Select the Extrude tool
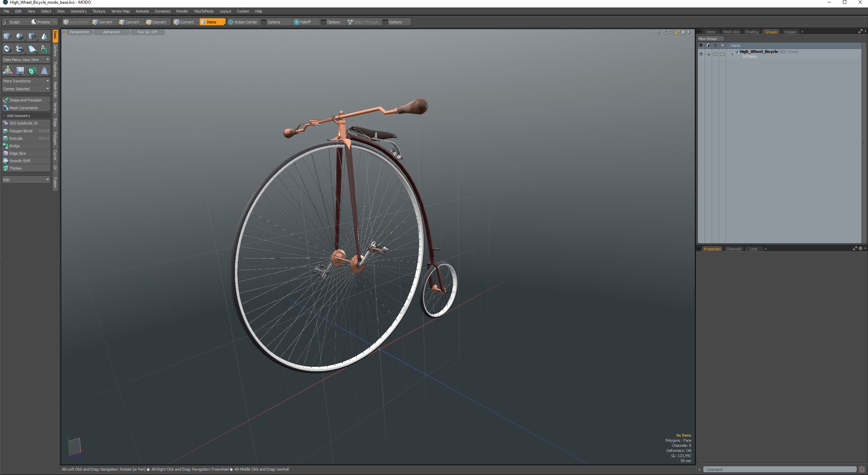Screen dimensions: 868x475 point(16,138)
